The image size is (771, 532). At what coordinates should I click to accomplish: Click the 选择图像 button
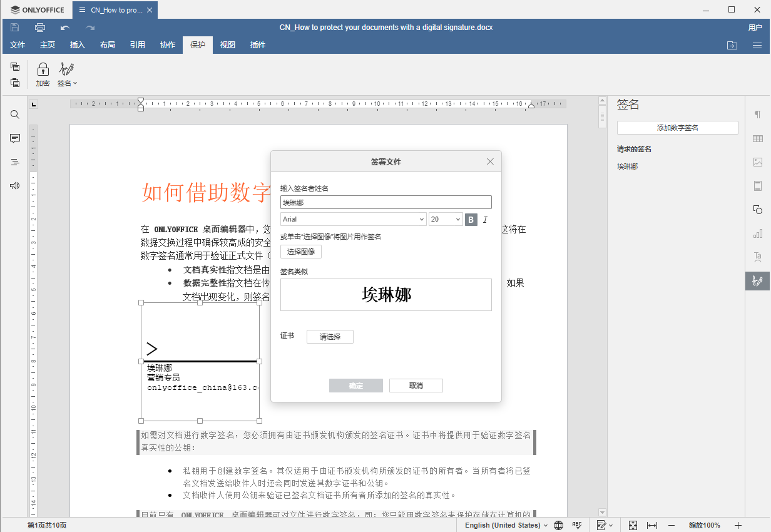(301, 252)
